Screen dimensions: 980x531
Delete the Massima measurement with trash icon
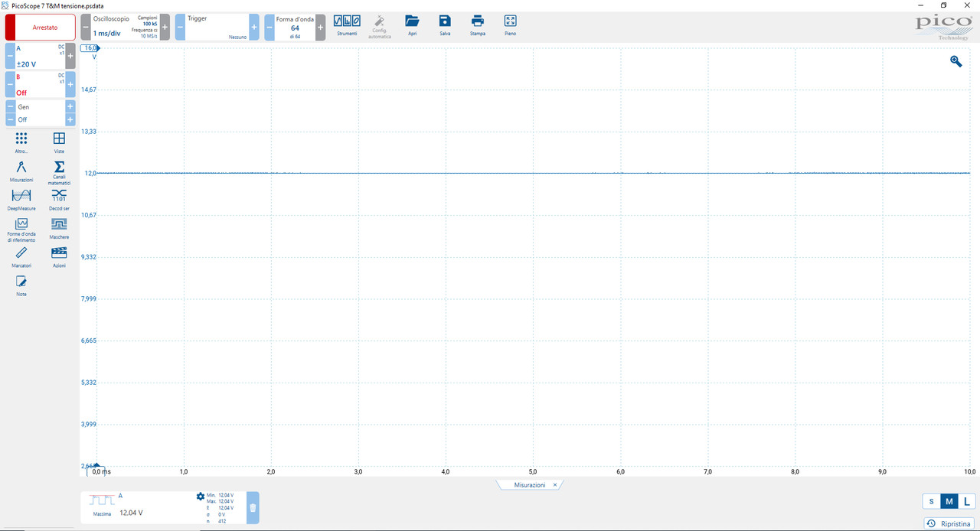tap(253, 508)
